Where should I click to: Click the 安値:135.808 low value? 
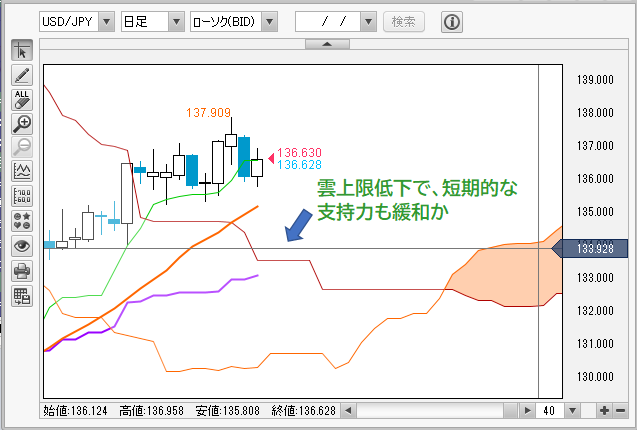(x=227, y=411)
